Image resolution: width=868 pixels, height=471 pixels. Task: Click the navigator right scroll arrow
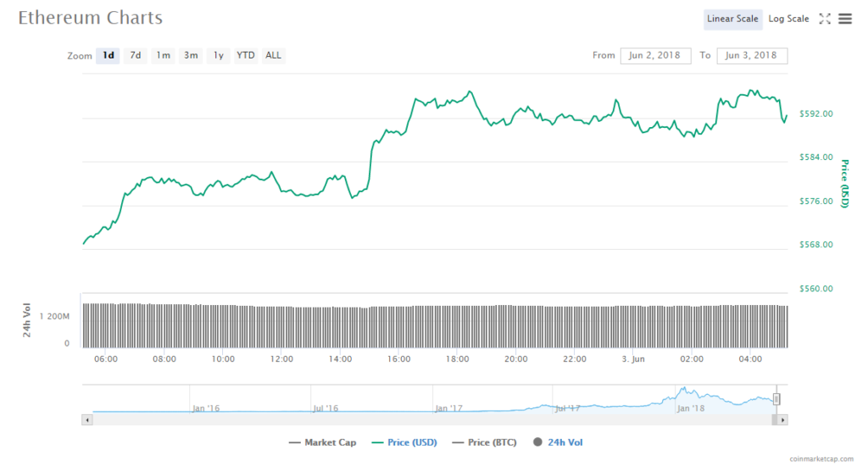782,419
